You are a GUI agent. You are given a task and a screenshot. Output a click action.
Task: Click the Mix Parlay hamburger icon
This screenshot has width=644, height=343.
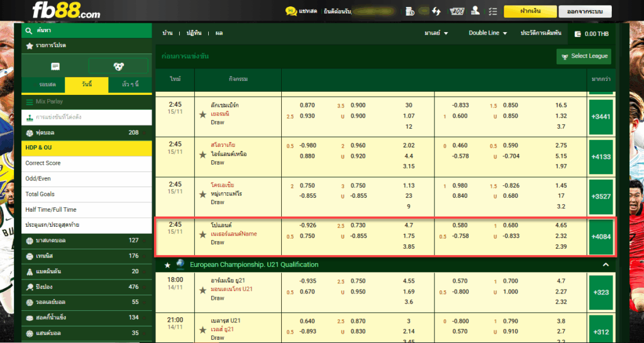tap(30, 102)
